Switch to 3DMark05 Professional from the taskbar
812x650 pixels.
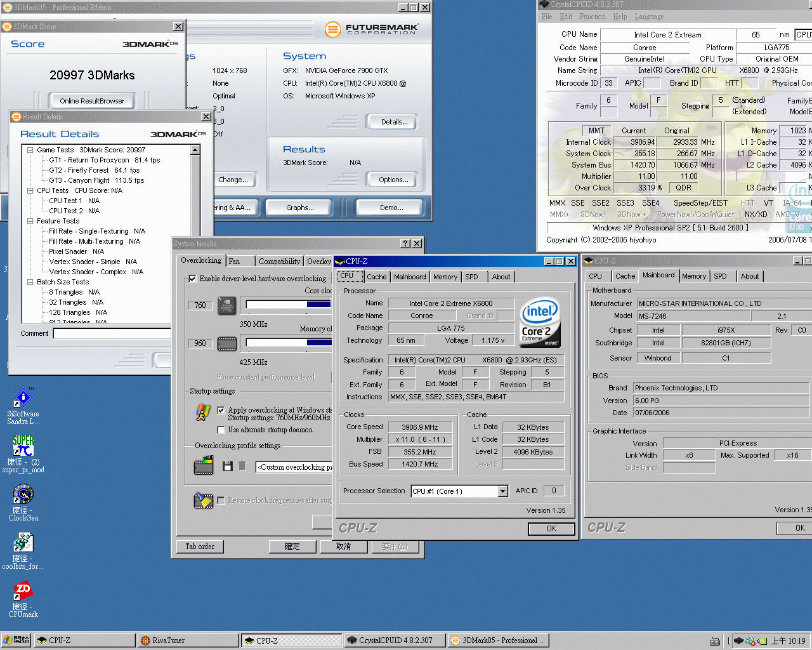point(498,640)
